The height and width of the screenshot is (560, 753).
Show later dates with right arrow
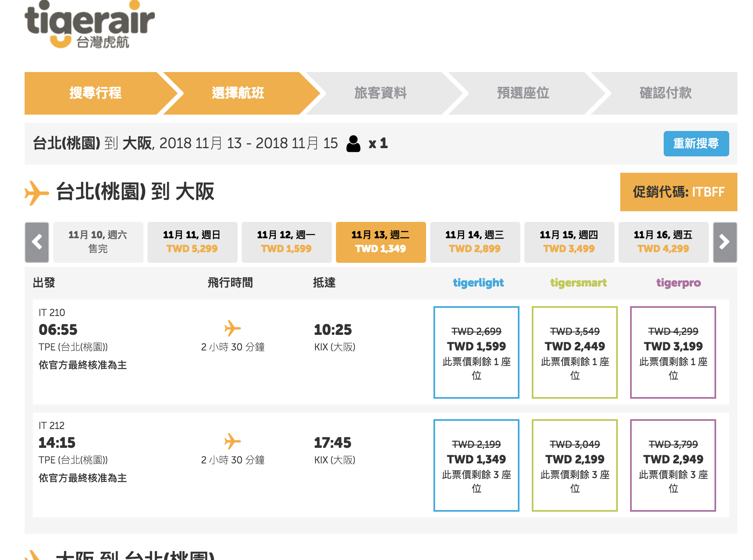point(725,242)
